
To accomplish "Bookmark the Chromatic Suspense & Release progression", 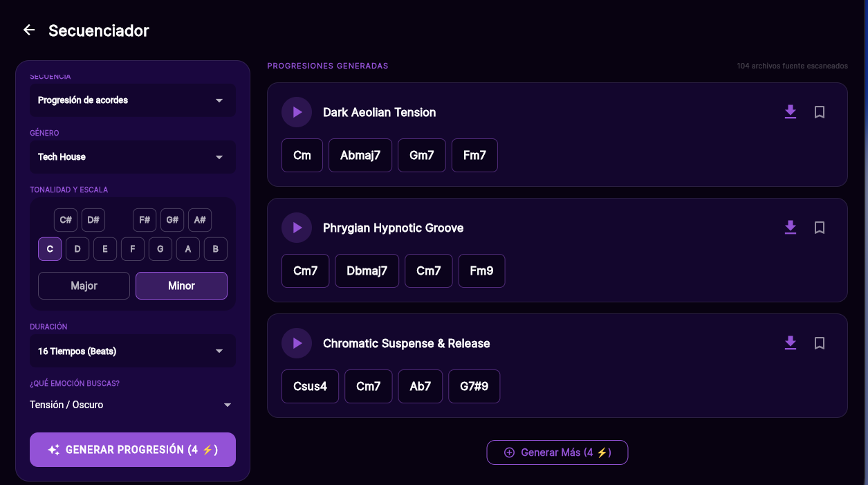I will click(820, 343).
